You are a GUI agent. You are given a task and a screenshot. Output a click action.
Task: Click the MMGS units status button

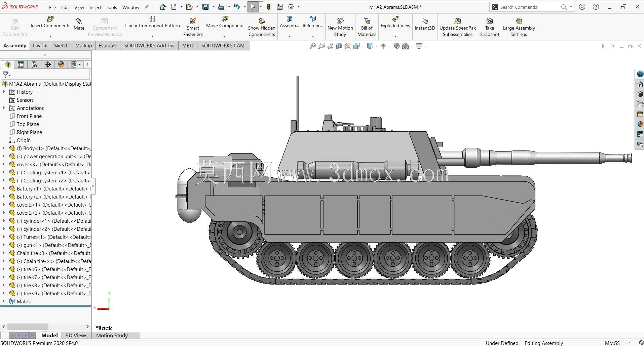coord(612,343)
